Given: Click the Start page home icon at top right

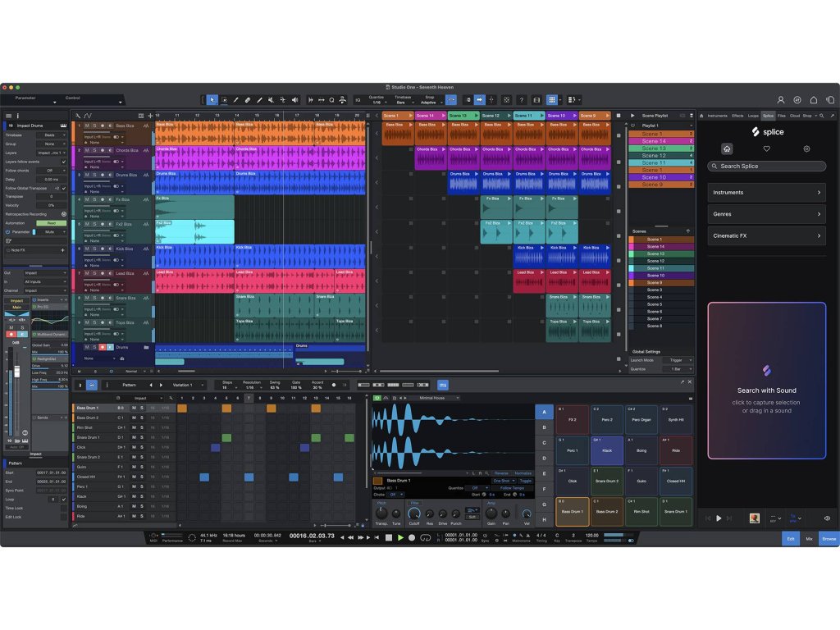Looking at the screenshot, I should (x=813, y=99).
